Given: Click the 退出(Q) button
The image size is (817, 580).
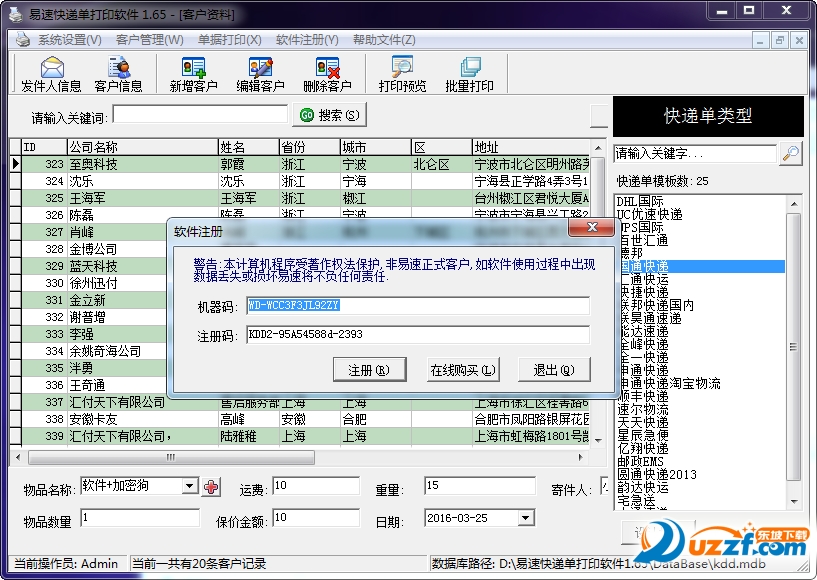Looking at the screenshot, I should 554,369.
